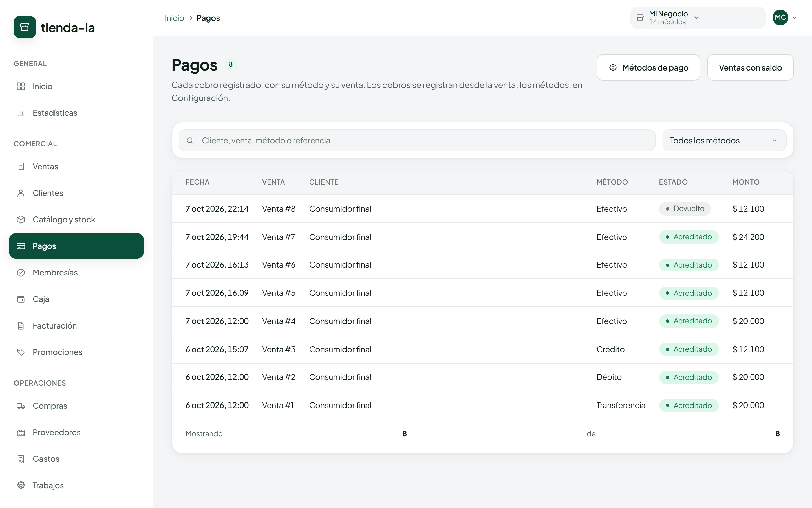Click the Estadísticas bar chart icon

(21, 113)
